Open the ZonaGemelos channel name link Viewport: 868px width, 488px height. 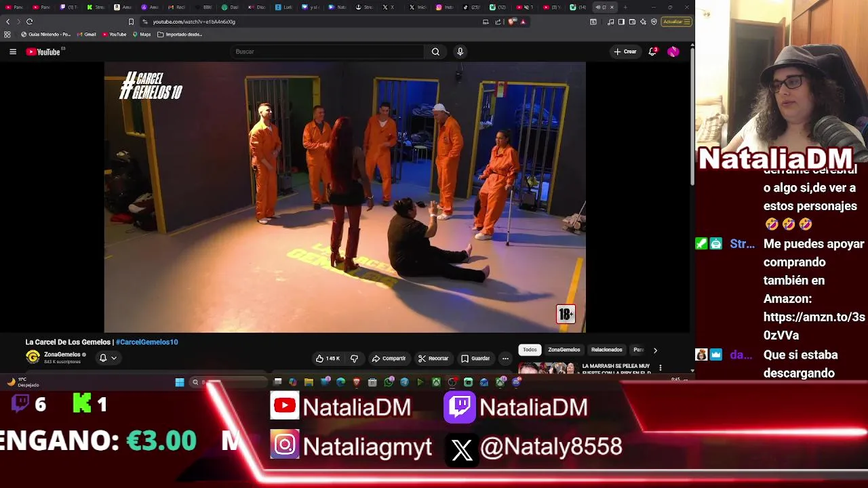click(x=62, y=354)
